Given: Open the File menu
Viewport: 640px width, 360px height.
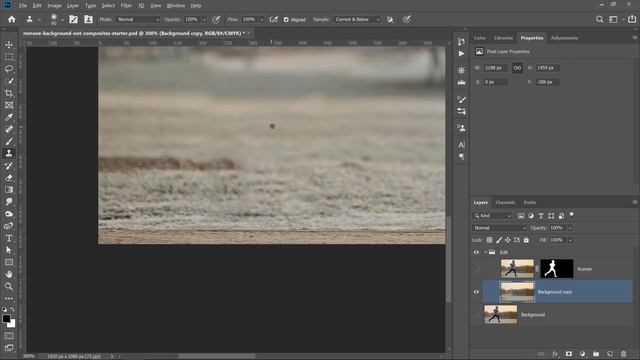Looking at the screenshot, I should click(23, 6).
